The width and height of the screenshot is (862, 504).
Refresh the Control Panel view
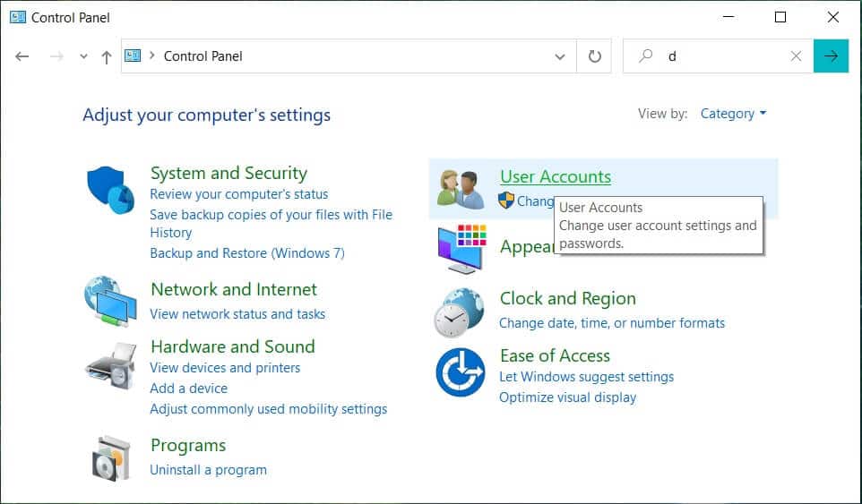coord(594,56)
